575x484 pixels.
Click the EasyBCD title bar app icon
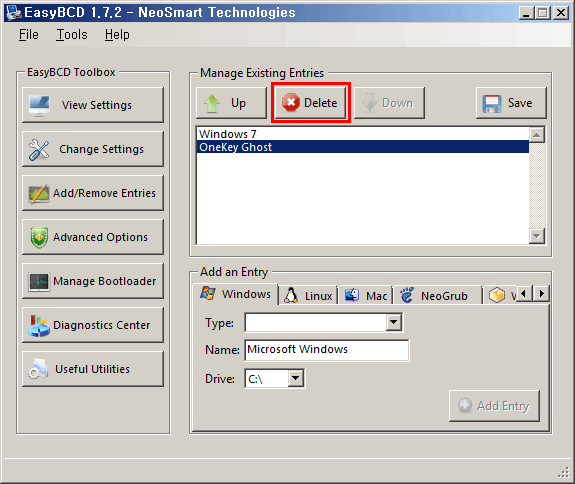(14, 12)
